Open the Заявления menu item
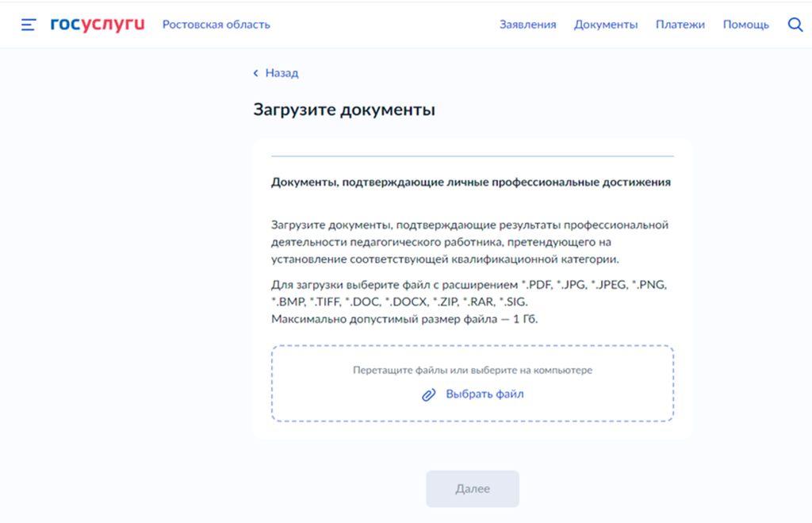Viewport: 812px width, 523px height. coord(527,25)
